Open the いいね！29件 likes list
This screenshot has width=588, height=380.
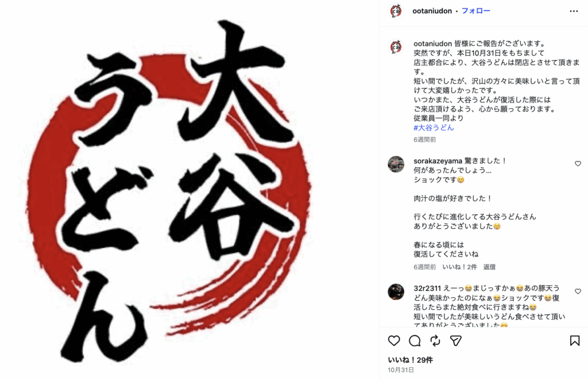410,360
